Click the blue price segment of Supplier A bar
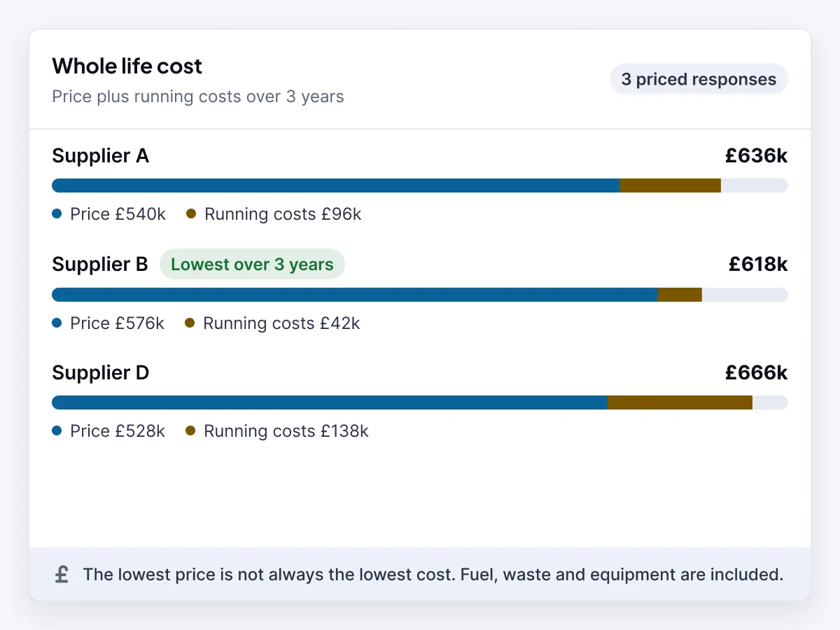Screen dimensions: 840x630 [336, 185]
